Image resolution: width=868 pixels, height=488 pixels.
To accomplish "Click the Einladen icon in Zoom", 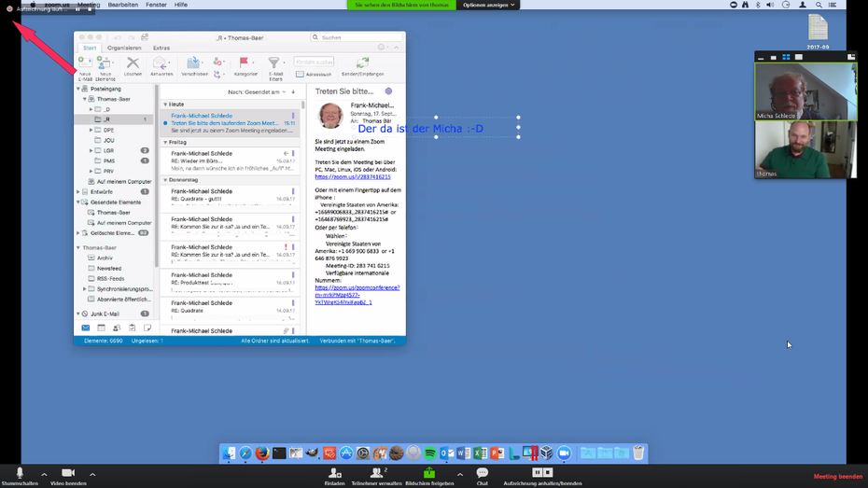I will click(x=334, y=475).
